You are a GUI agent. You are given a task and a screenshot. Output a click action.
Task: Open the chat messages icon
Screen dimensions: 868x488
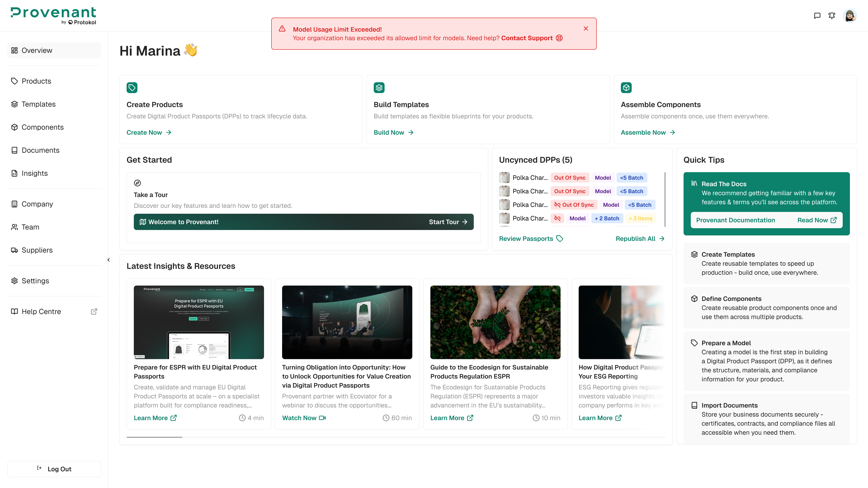pos(817,16)
